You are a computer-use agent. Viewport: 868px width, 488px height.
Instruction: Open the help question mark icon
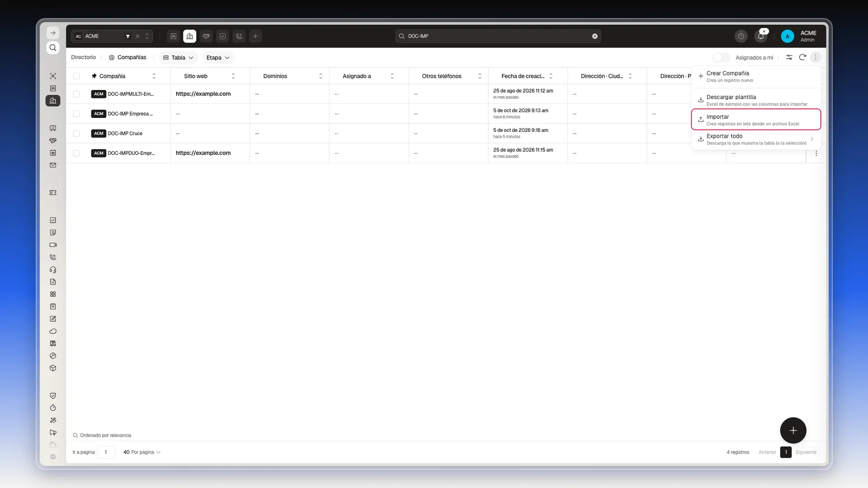pyautogui.click(x=741, y=36)
